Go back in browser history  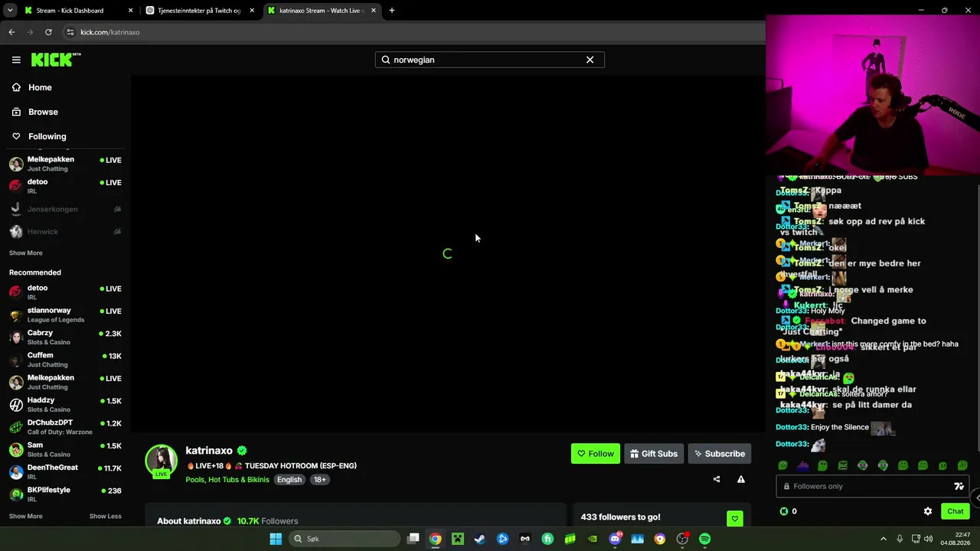point(11,32)
